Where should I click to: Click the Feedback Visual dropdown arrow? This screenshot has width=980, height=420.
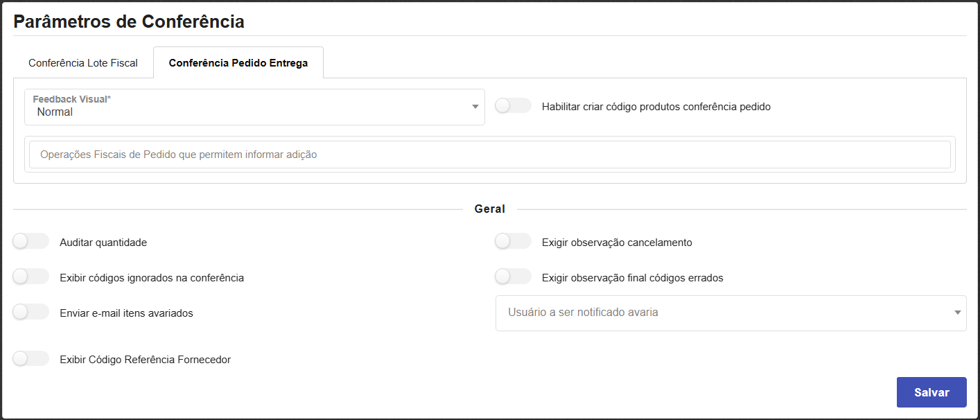(475, 107)
